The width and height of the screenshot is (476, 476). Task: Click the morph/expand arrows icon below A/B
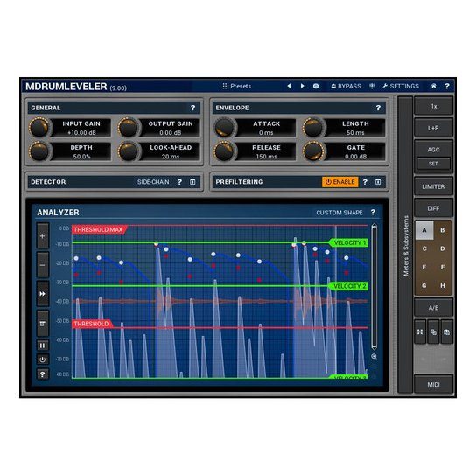point(420,332)
